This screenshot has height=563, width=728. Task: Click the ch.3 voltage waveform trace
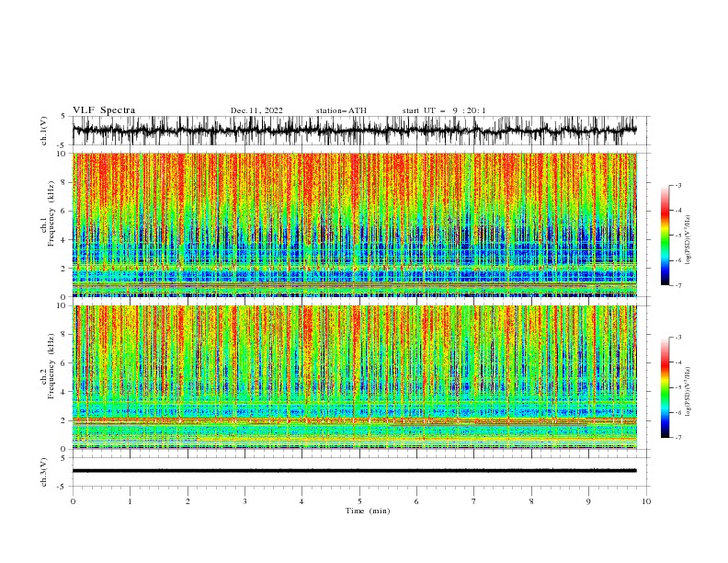[x=354, y=471]
